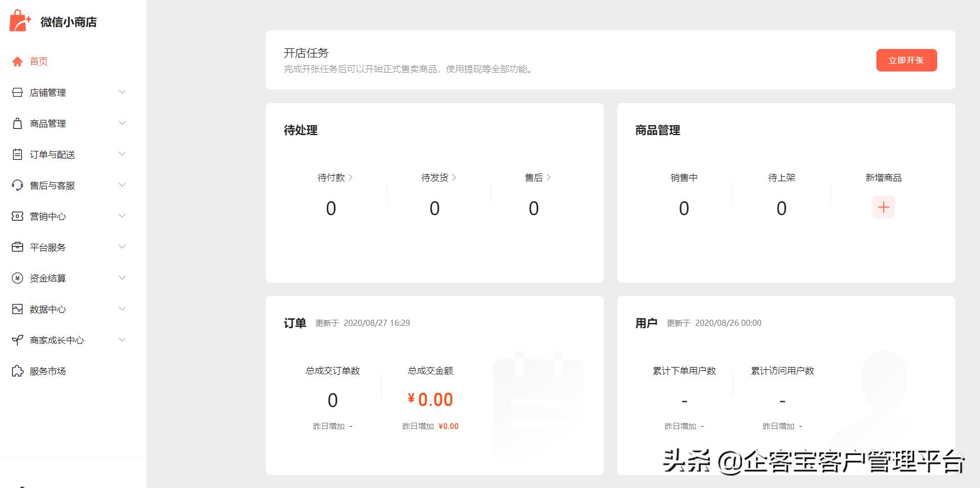Click the 待发货 count 0

[x=435, y=208]
